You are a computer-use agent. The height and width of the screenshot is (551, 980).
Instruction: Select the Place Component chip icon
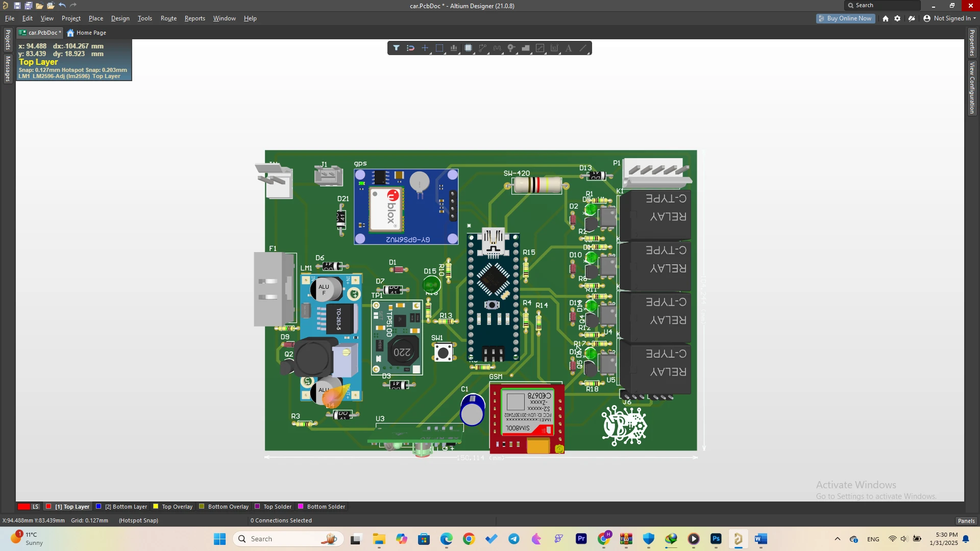468,48
